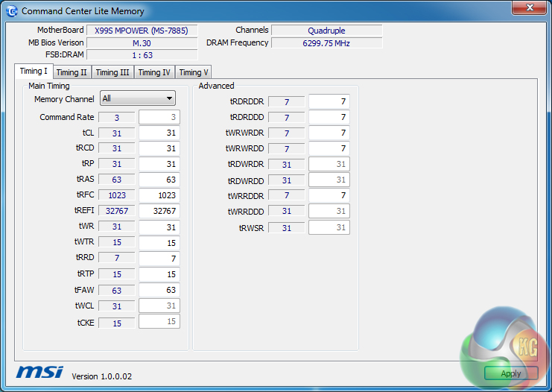
Task: Open the Memory Channel dropdown
Action: point(138,98)
